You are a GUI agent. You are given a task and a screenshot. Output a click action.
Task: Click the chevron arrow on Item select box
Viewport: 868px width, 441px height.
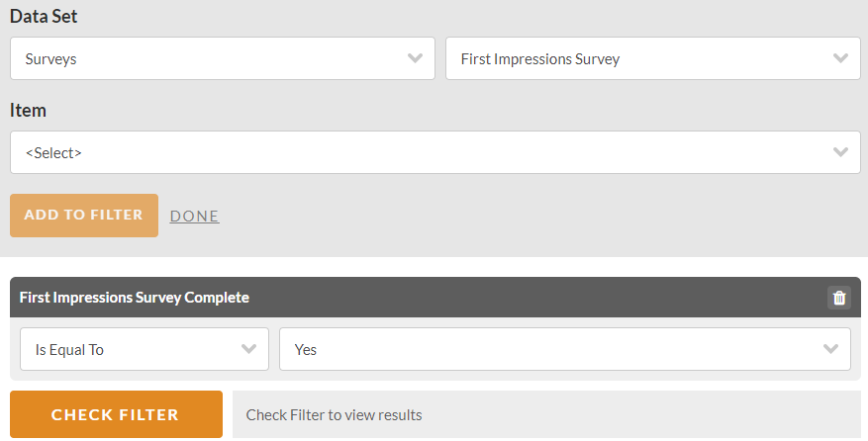pyautogui.click(x=840, y=152)
